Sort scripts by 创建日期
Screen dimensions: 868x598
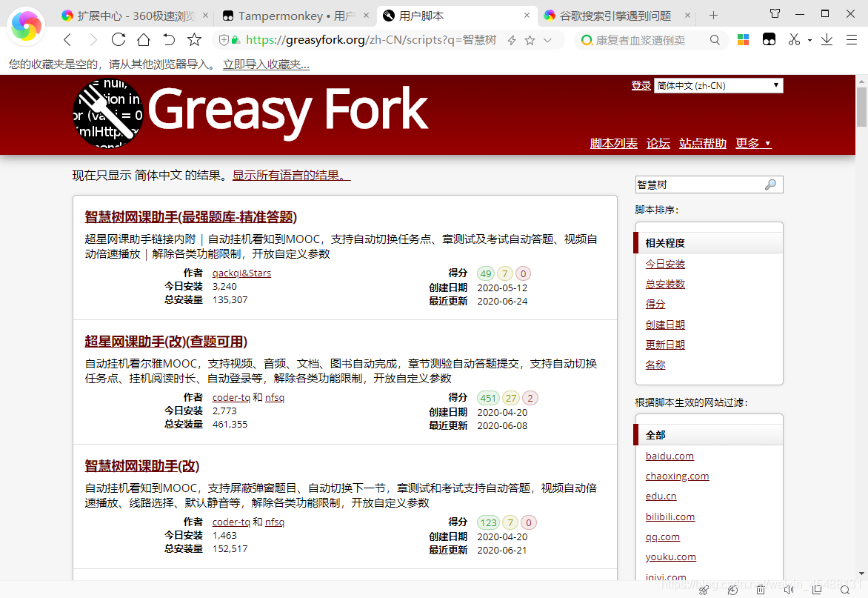665,325
